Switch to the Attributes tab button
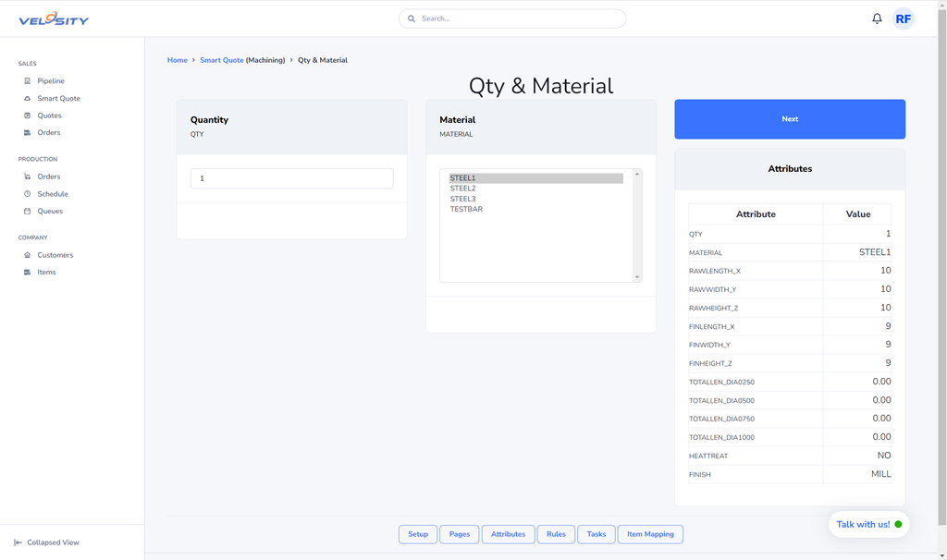 [508, 534]
